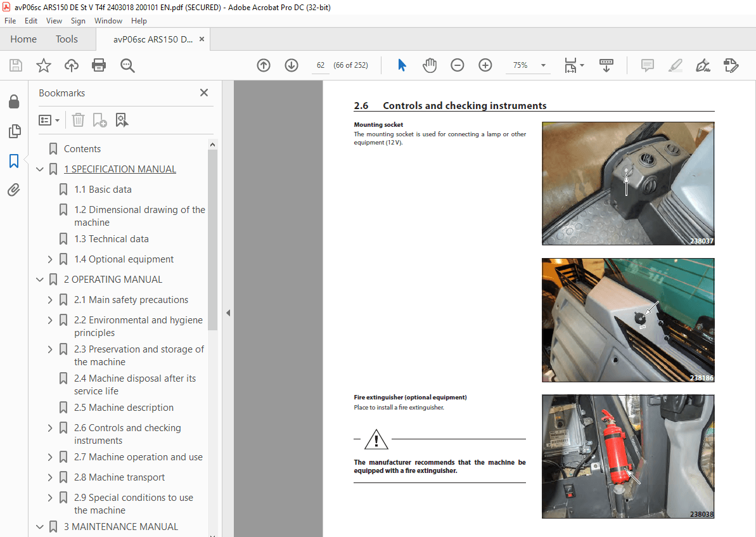Collapse the 1 SPECIFICATION MANUAL bookmark
Viewport: 756px width, 537px height.
click(x=39, y=169)
